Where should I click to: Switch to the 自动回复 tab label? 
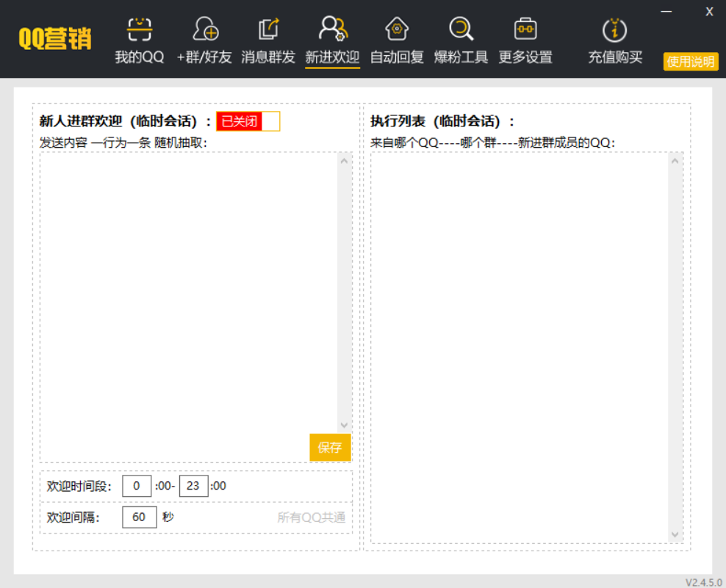[397, 57]
